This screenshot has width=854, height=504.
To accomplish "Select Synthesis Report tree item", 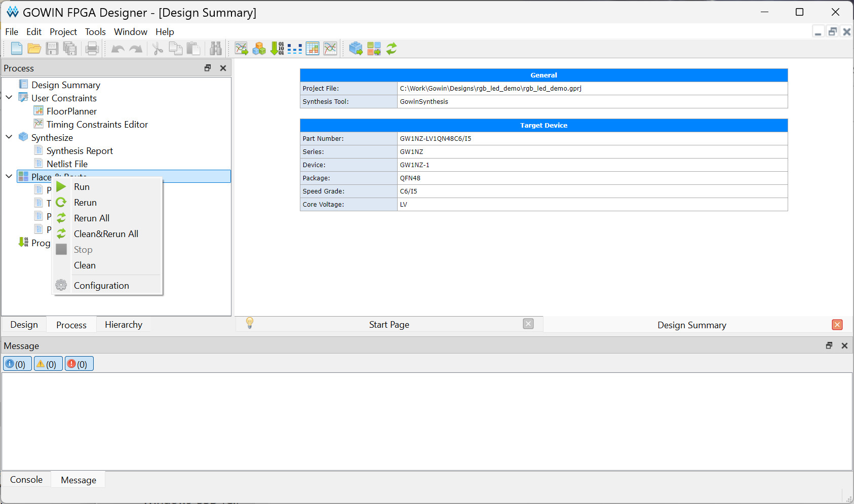I will 80,150.
